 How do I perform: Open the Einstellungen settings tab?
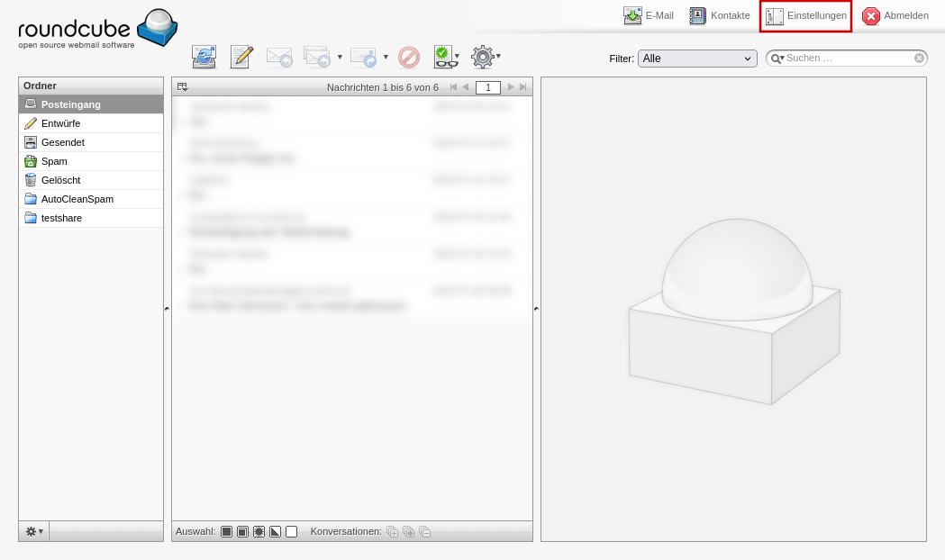click(x=805, y=15)
